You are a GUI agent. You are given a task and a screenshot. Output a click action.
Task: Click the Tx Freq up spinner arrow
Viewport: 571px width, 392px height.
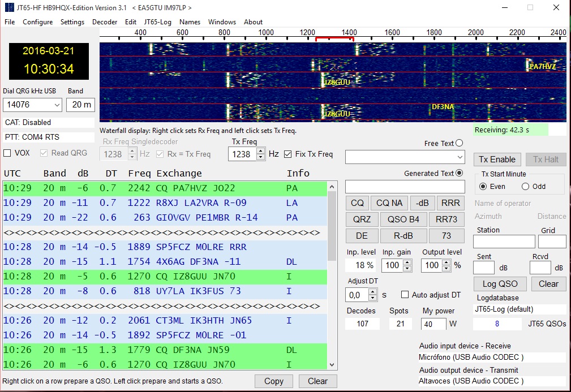click(260, 151)
